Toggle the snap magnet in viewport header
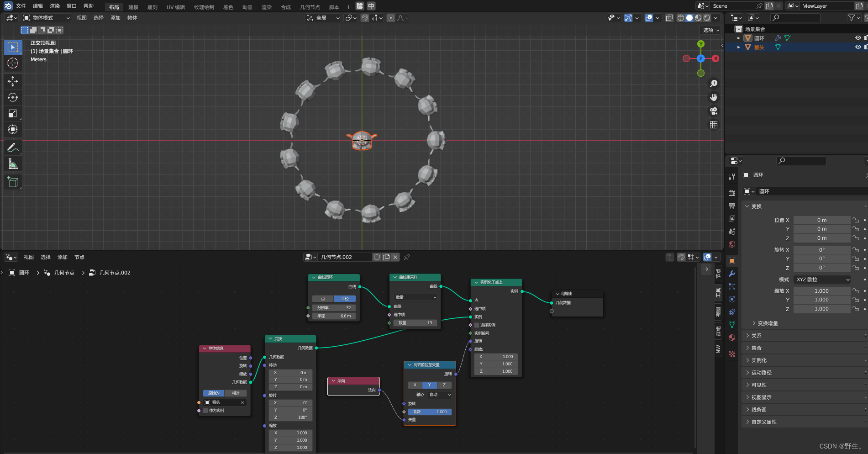868x454 pixels. coord(365,18)
